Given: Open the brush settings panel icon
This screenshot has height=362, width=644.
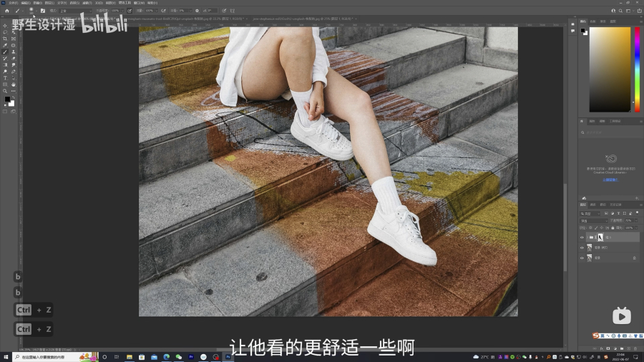Looking at the screenshot, I should pyautogui.click(x=43, y=11).
